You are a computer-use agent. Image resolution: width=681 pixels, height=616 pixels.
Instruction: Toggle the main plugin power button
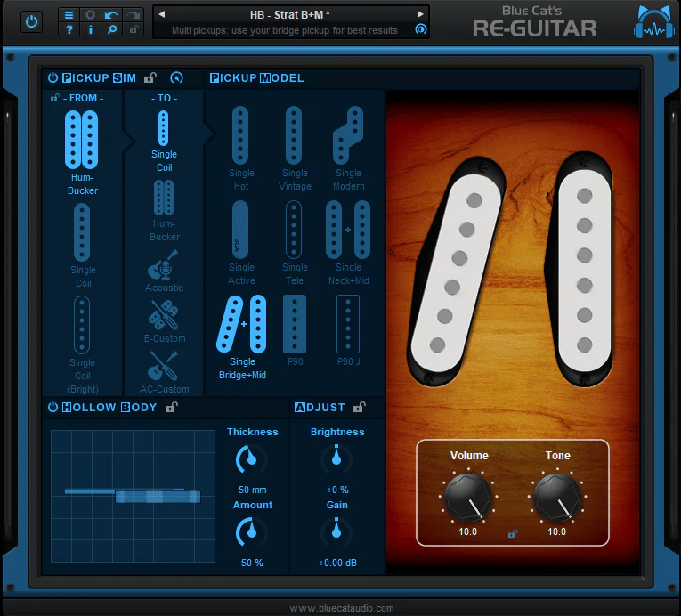point(32,21)
